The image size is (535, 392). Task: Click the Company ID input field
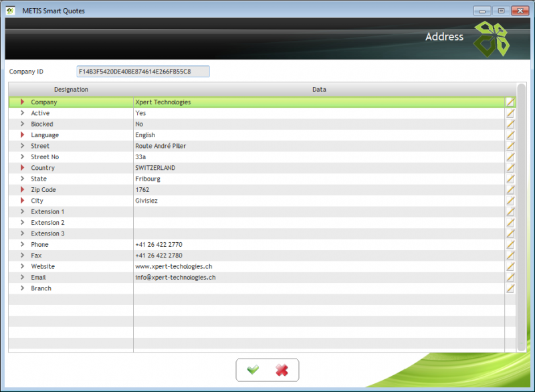click(143, 72)
